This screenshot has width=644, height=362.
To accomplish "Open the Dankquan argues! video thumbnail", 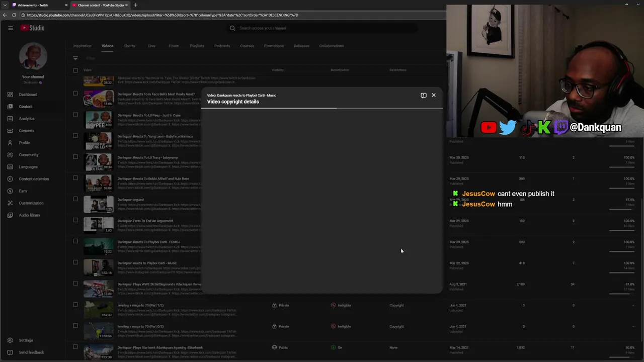I will pos(99,204).
